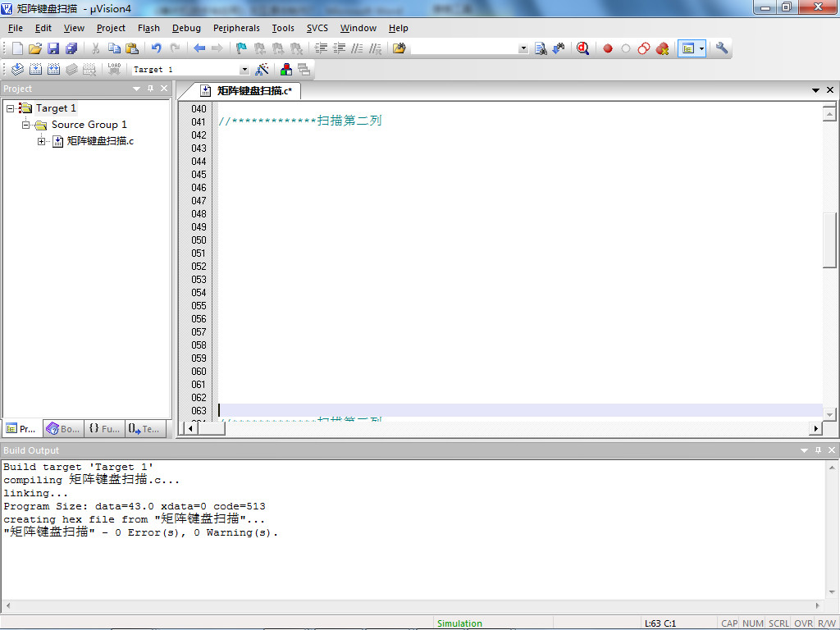
Task: Click the Paste clipboard icon
Action: (x=132, y=48)
